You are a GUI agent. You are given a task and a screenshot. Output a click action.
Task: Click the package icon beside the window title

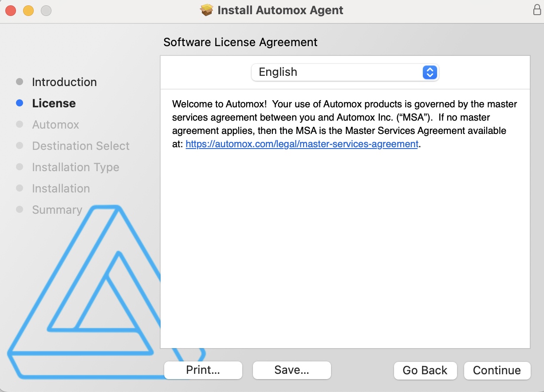coord(207,10)
